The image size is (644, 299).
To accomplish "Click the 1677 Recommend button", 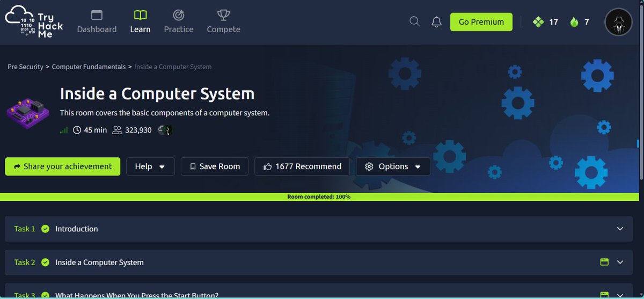I will (302, 166).
